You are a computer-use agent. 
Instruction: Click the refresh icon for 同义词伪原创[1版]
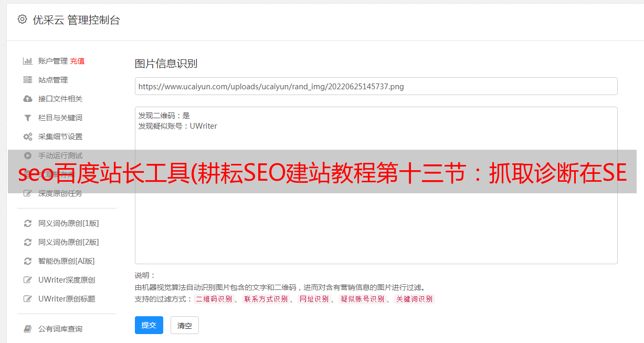28,223
